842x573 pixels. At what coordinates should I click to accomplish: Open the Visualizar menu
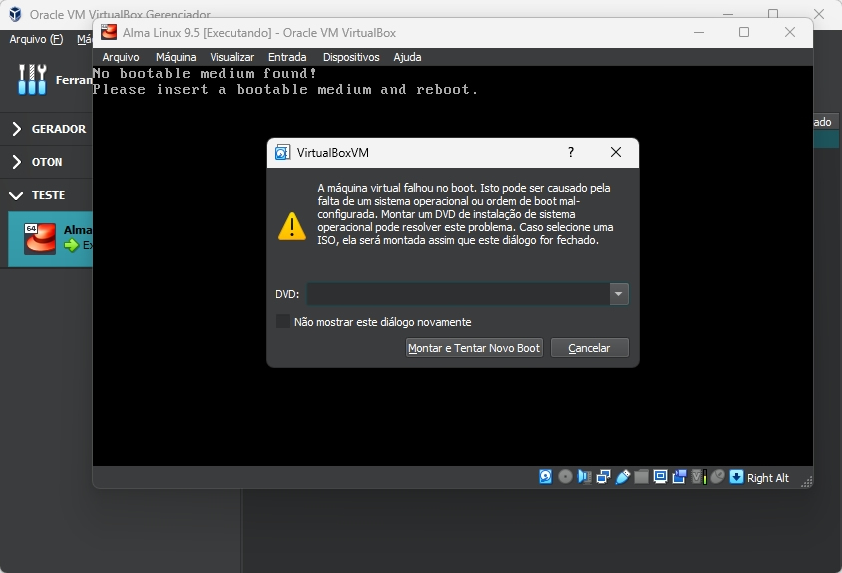coord(232,57)
